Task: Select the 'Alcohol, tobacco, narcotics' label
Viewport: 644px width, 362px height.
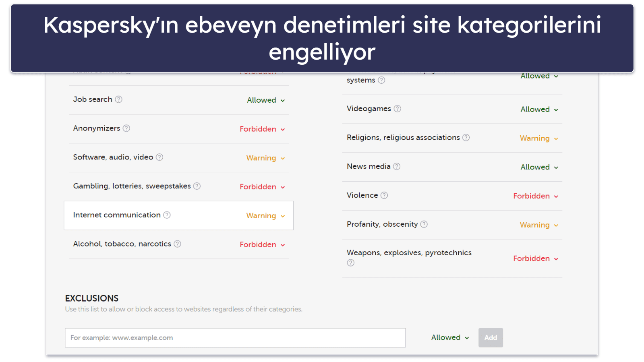Action: [x=122, y=244]
